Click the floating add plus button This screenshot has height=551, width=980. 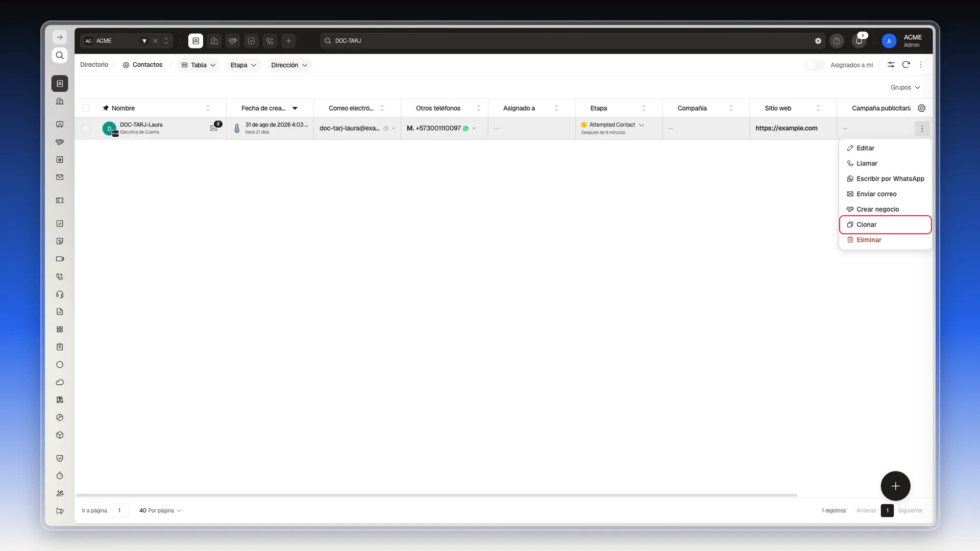[895, 486]
